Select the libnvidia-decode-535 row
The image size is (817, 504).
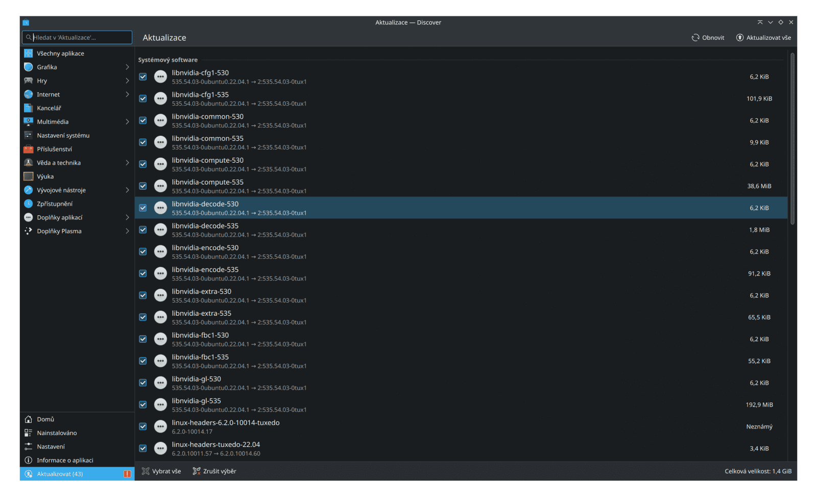coord(461,230)
